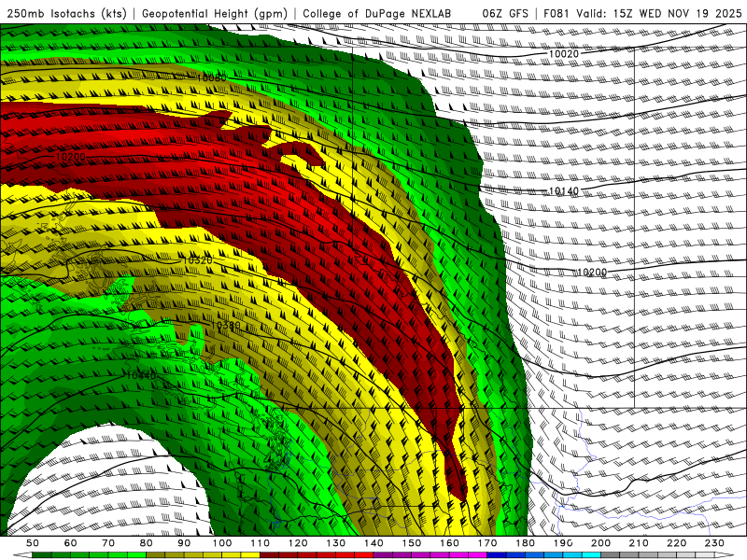The height and width of the screenshot is (560, 747).
Task: Click the 10080 height contour label
Action: point(212,77)
